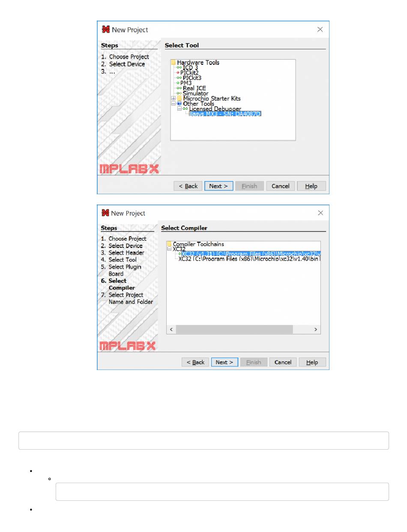Collapse the XC32 toolchain node
Viewport: 407px width, 532px height.
click(x=169, y=249)
